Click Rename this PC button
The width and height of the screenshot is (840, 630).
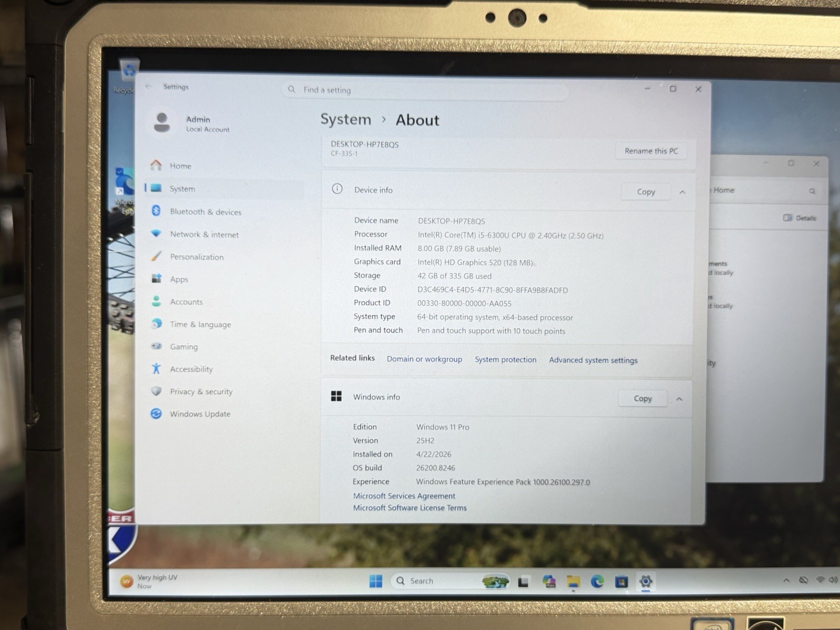(651, 151)
